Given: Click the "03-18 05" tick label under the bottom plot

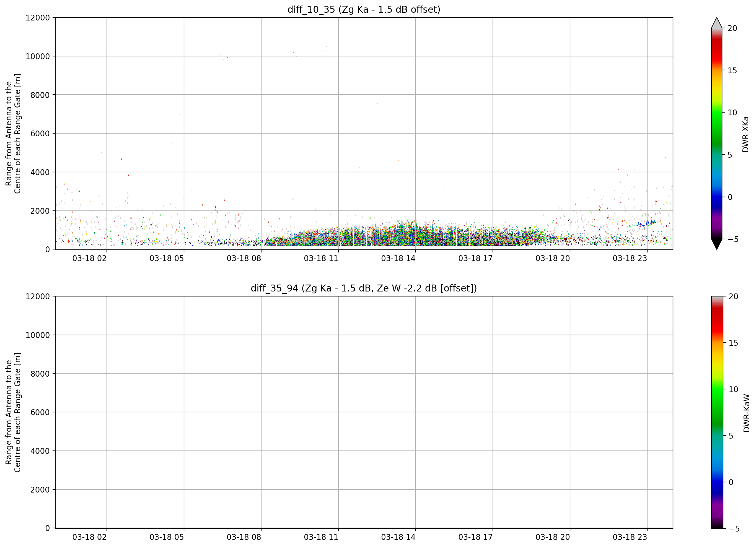Looking at the screenshot, I should click(x=167, y=537).
